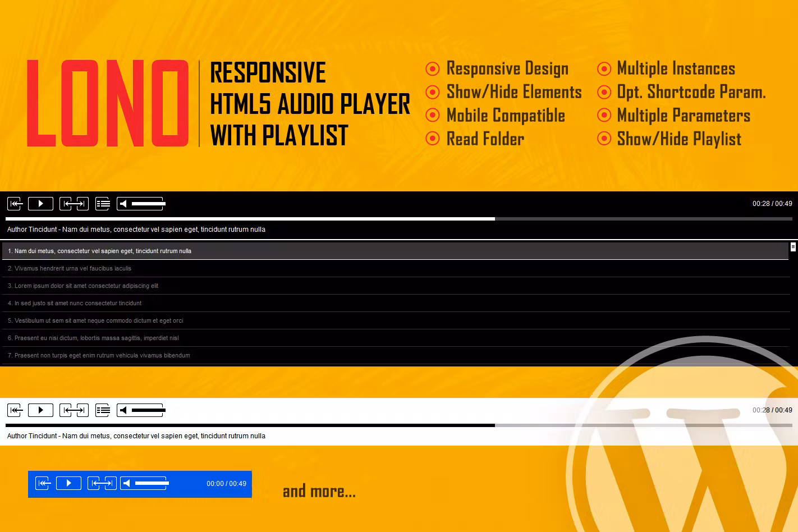
Task: Mute the speaker in white player
Action: point(123,410)
